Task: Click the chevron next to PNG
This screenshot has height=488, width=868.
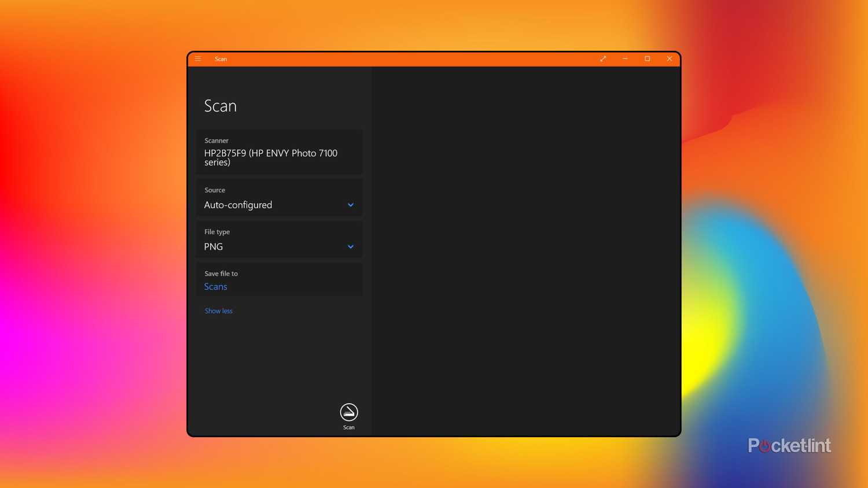Action: (x=350, y=246)
